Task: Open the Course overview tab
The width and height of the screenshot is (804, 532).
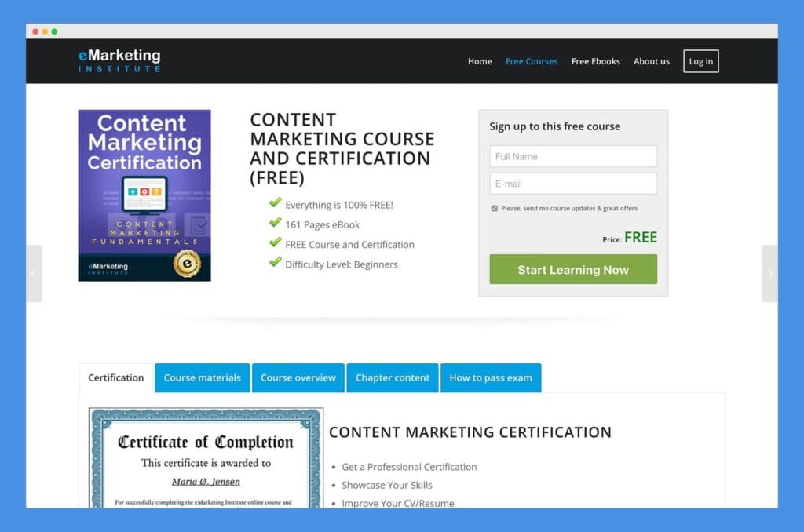Action: 298,377
